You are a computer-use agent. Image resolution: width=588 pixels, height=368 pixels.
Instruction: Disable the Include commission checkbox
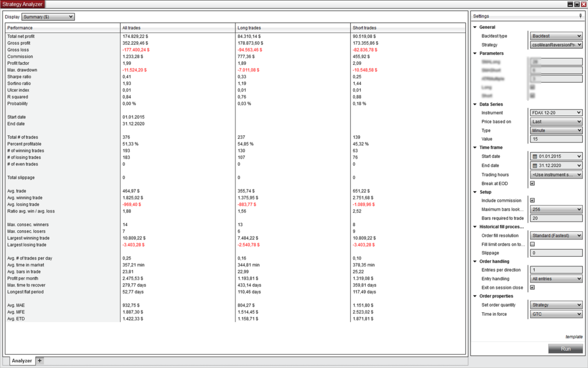click(532, 200)
